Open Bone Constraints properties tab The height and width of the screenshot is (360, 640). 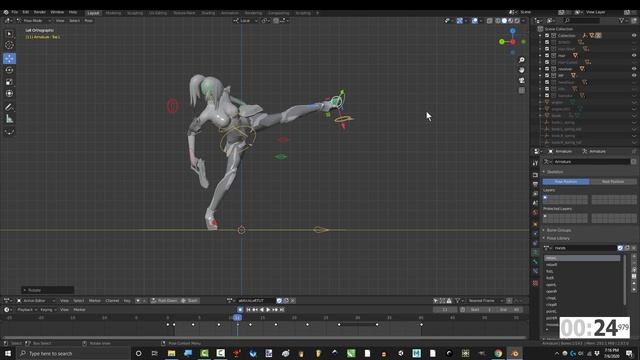click(535, 271)
